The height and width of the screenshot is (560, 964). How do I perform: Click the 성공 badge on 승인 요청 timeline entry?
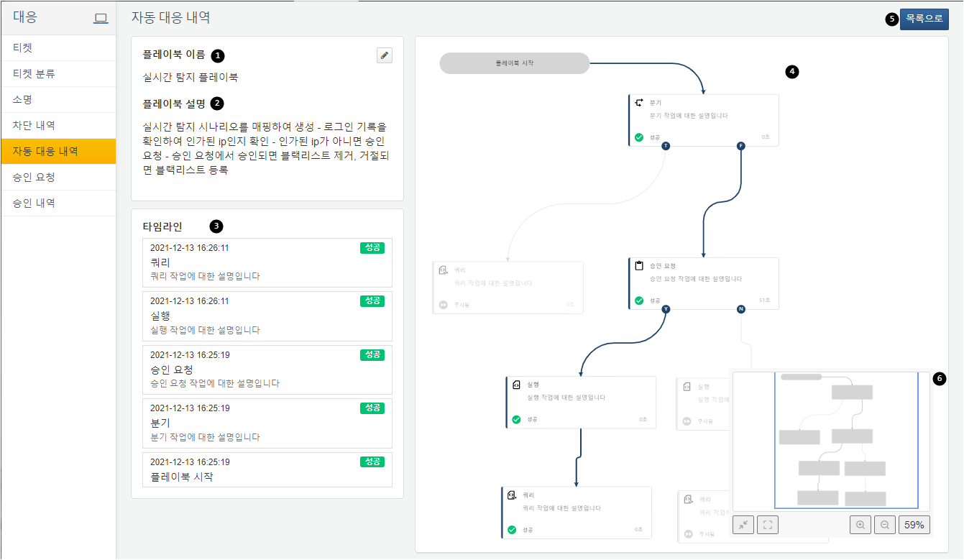point(372,355)
